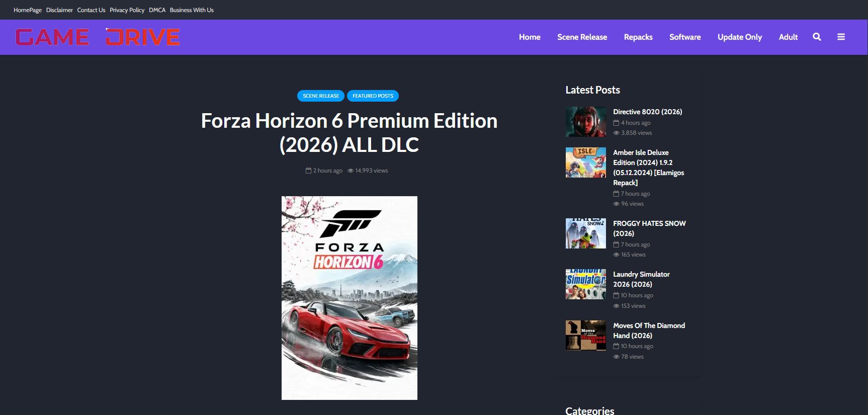Click calendar icon beside '2 hours ago'
Screen dimensions: 868x415
pos(308,171)
